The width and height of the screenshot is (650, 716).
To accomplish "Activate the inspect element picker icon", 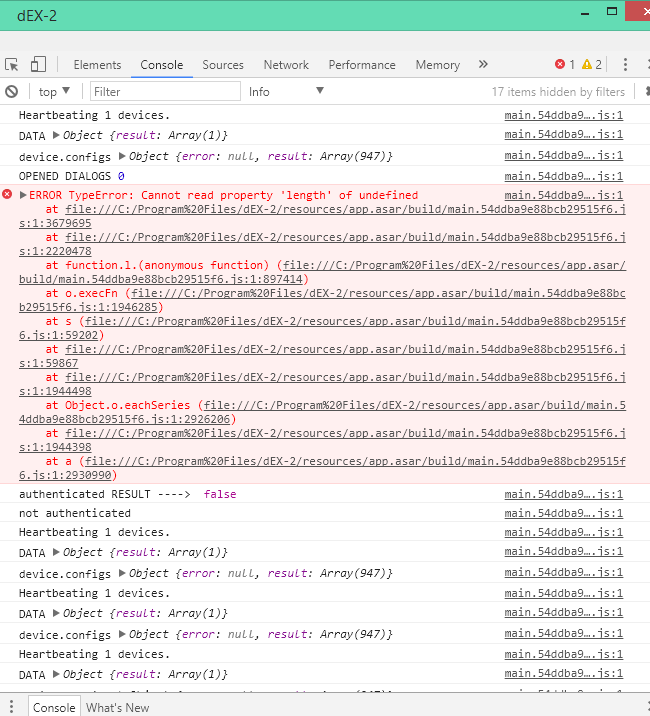I will (12, 64).
